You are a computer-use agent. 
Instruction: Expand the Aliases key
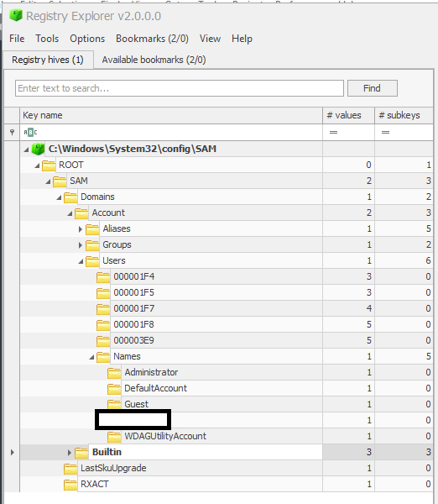81,229
